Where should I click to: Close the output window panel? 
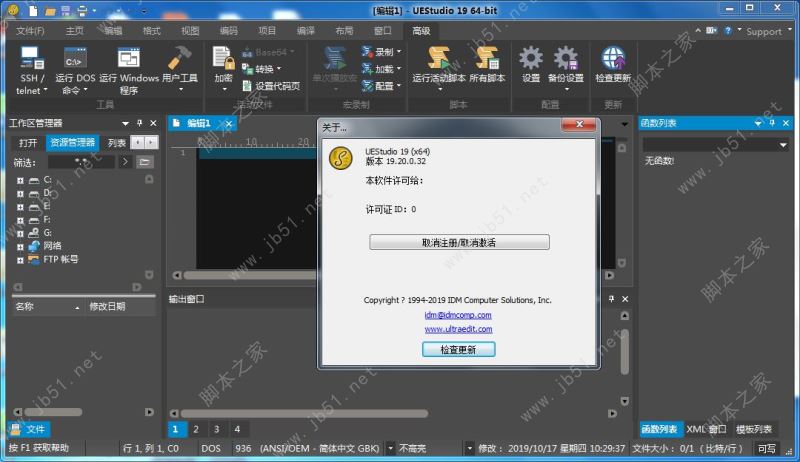coord(625,299)
